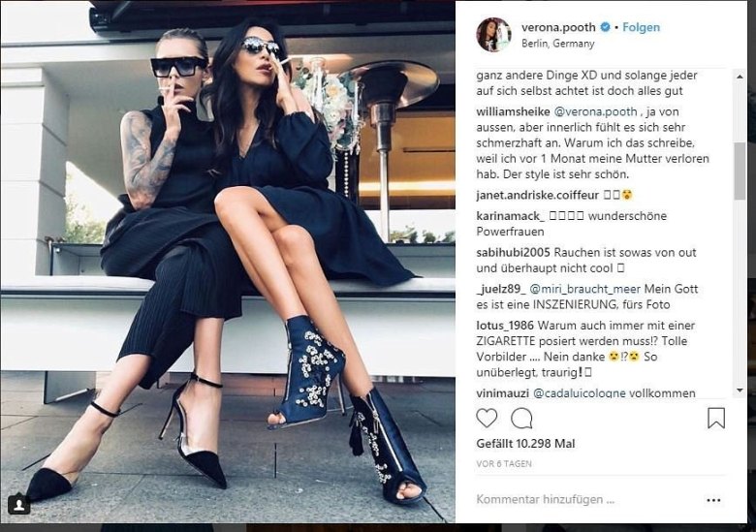
Task: Save the post with the bookmark icon
Action: (716, 418)
